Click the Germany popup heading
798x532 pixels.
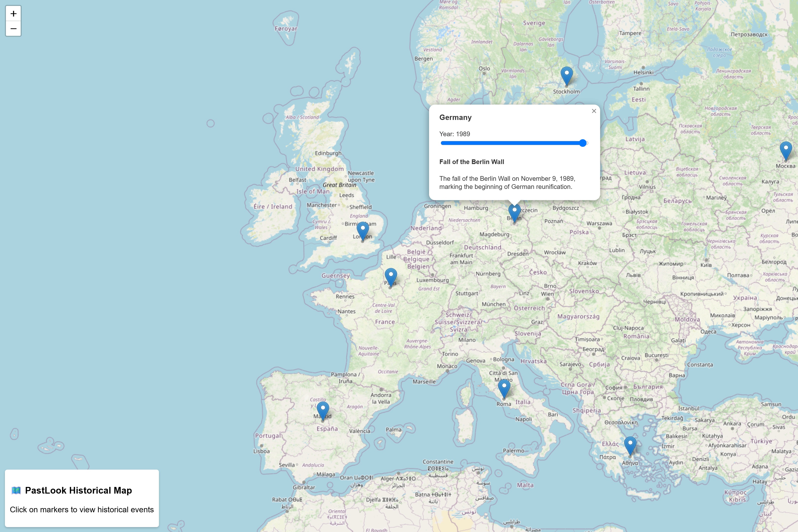[455, 117]
